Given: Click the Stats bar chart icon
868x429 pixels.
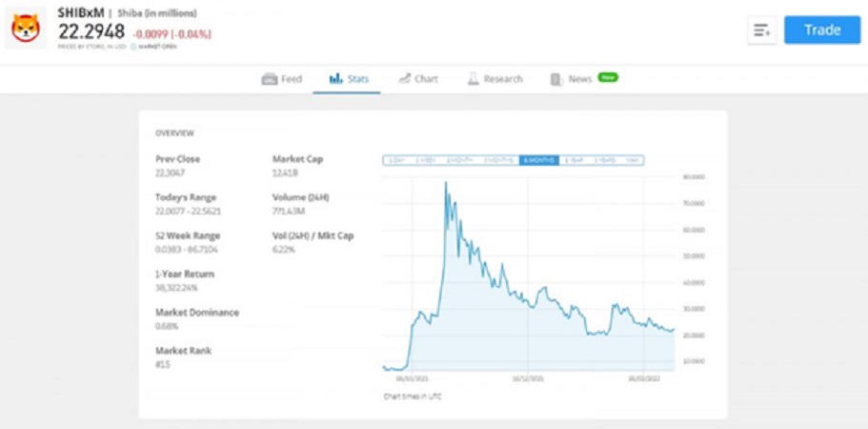Looking at the screenshot, I should click(335, 79).
